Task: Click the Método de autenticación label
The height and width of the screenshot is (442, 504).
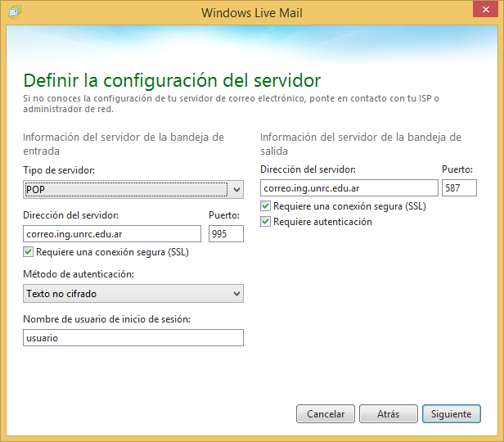Action: (79, 274)
